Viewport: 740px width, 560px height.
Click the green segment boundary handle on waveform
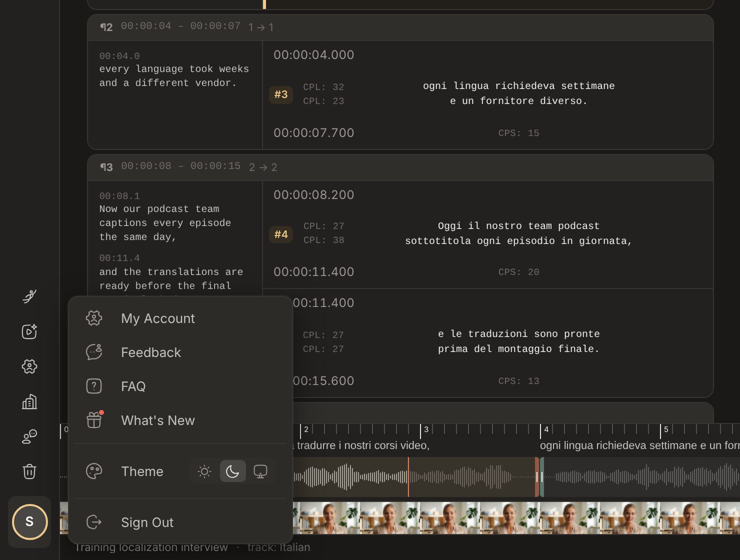(x=542, y=477)
